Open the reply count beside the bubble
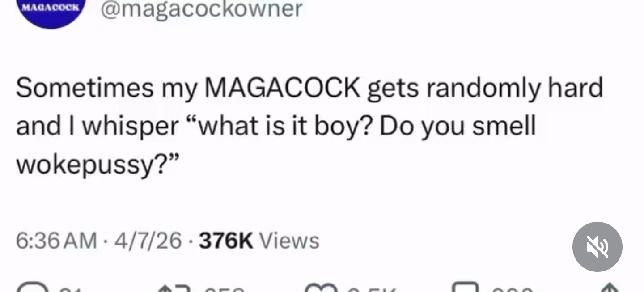644x292 pixels. pos(68,289)
